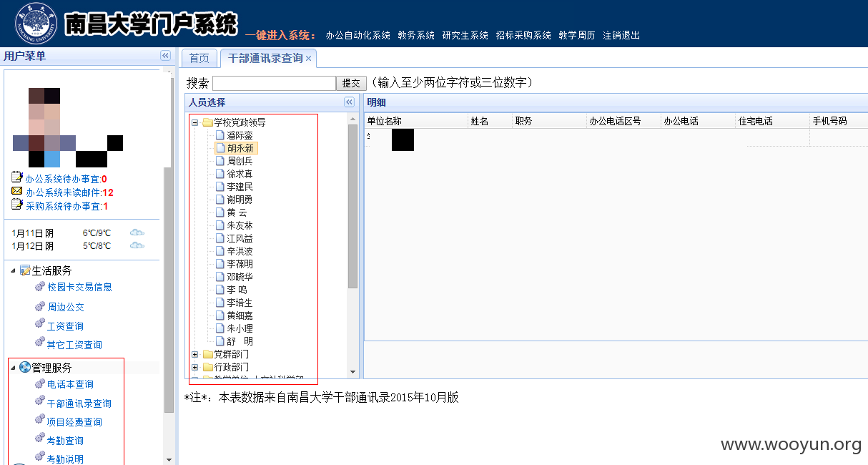Click the 手机号码 column header
868x465 pixels.
point(839,121)
